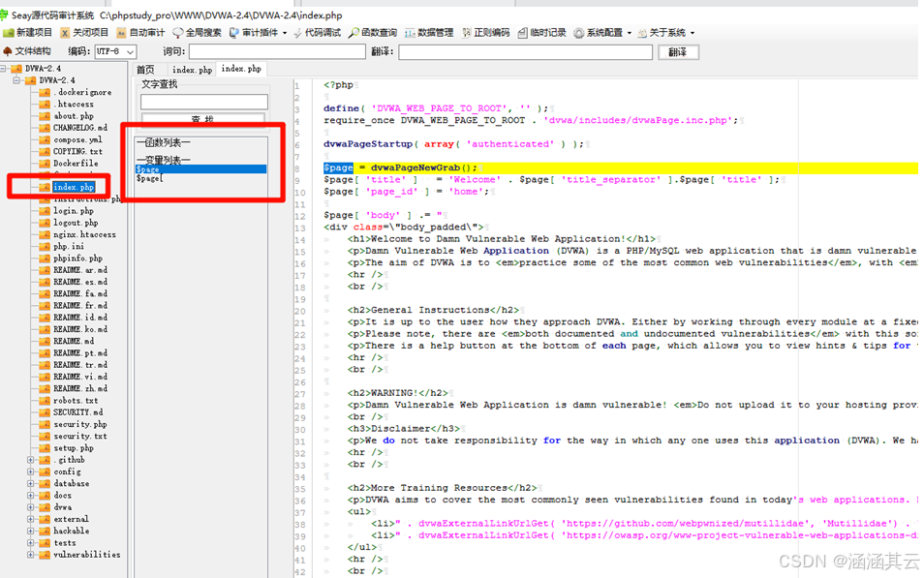Open security.txt in the file tree
The width and height of the screenshot is (924, 578).
pos(80,436)
